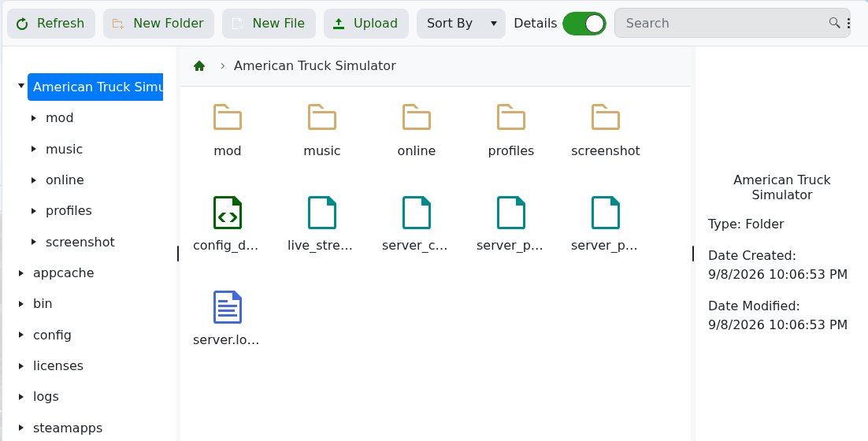Click the search magnifier icon
868x441 pixels.
[834, 23]
